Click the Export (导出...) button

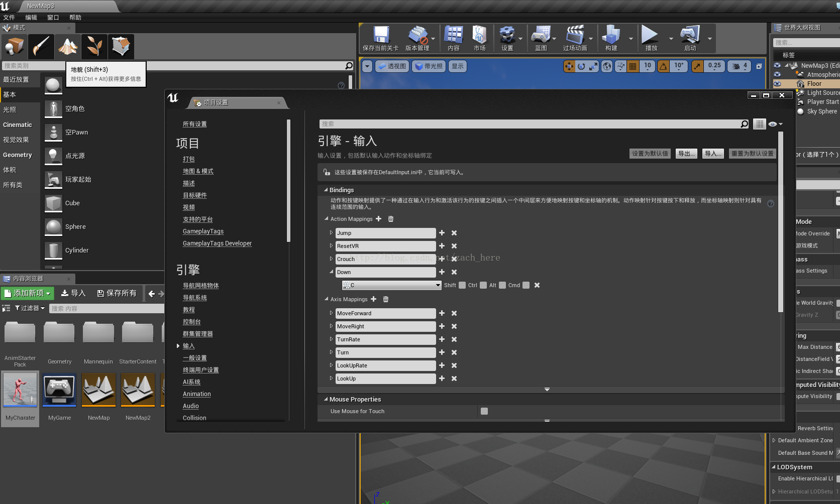687,154
